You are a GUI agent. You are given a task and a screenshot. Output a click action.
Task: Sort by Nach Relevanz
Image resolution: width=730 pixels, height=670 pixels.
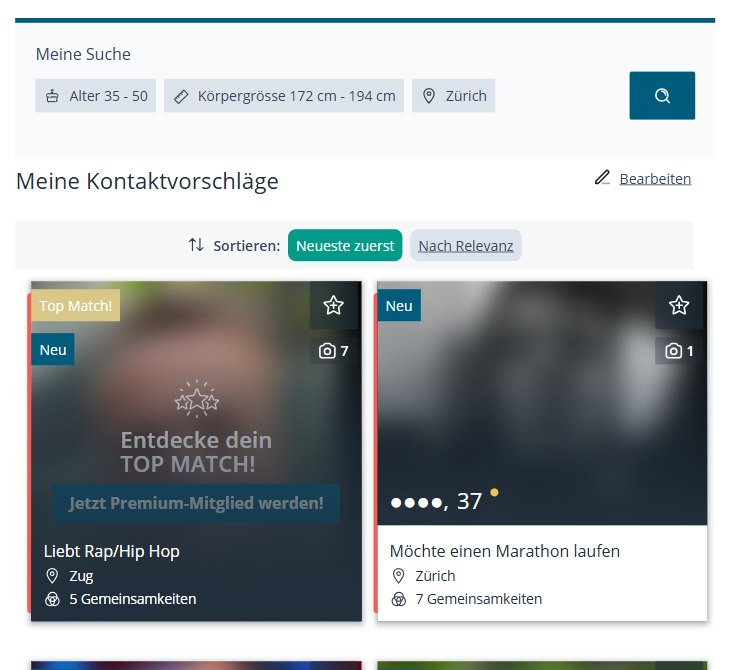click(466, 245)
